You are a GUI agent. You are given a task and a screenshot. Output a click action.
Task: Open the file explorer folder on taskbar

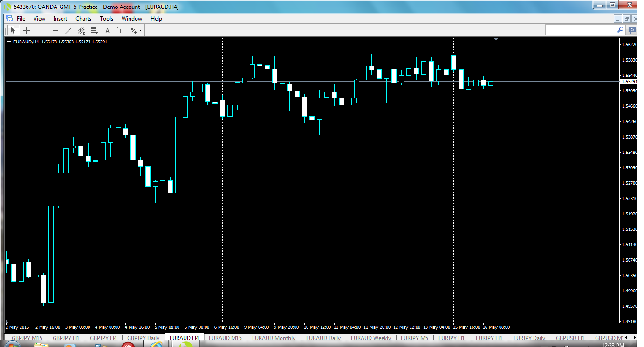point(41,344)
